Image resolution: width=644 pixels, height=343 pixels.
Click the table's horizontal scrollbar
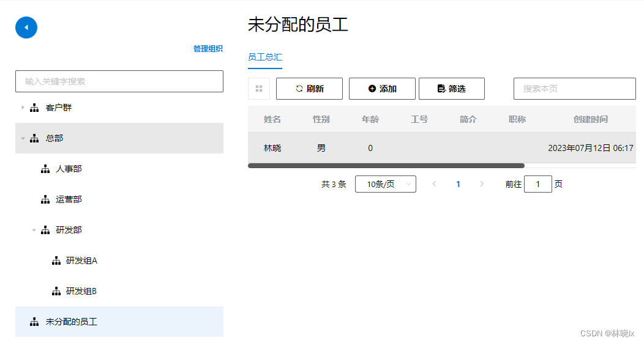[386, 166]
